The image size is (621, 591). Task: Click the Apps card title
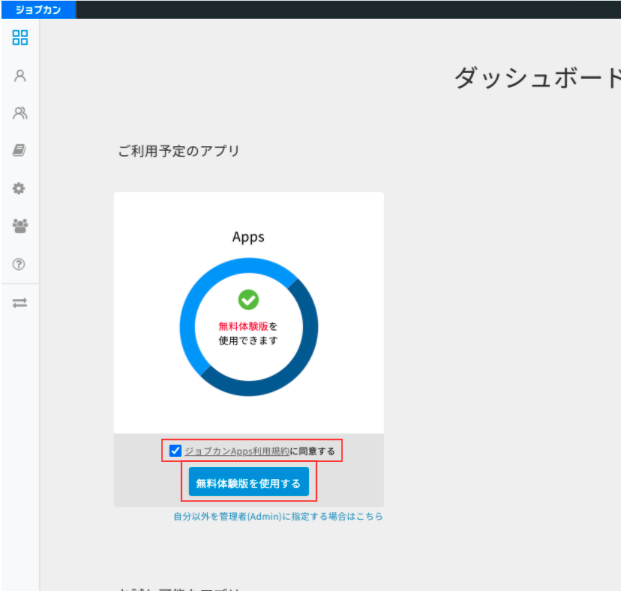coord(248,237)
